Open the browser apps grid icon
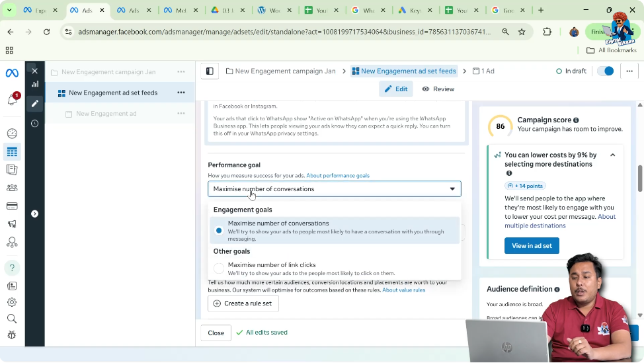Image resolution: width=644 pixels, height=363 pixels. tap(9, 50)
